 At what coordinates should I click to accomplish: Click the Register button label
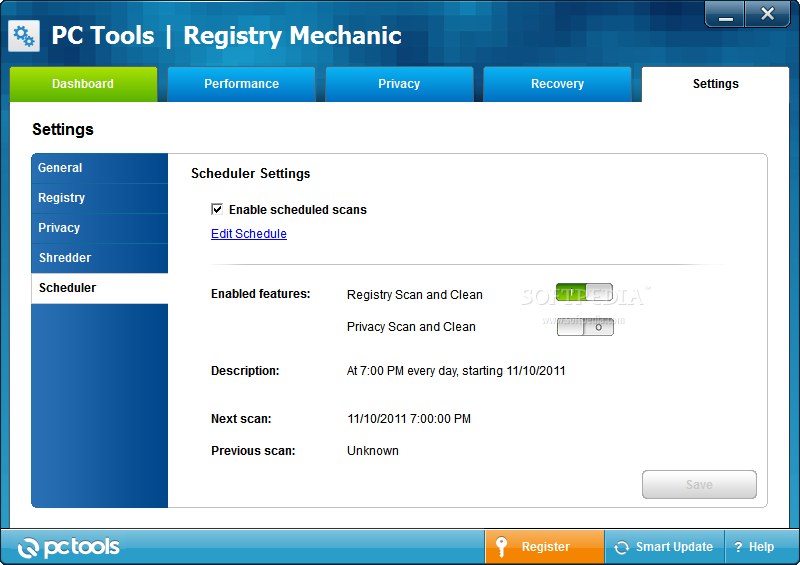click(545, 547)
